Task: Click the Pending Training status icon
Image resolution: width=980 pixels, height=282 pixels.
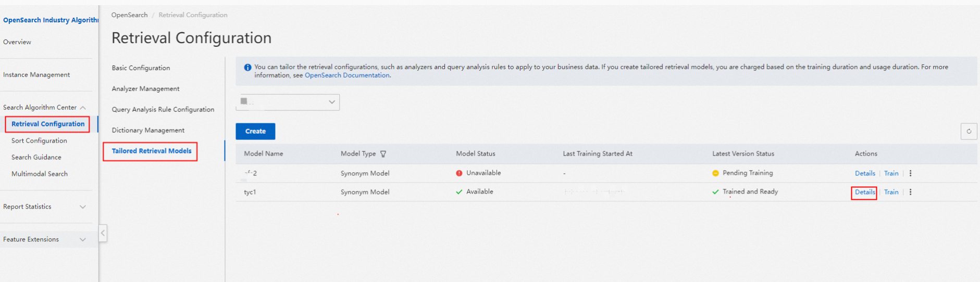Action: (715, 173)
